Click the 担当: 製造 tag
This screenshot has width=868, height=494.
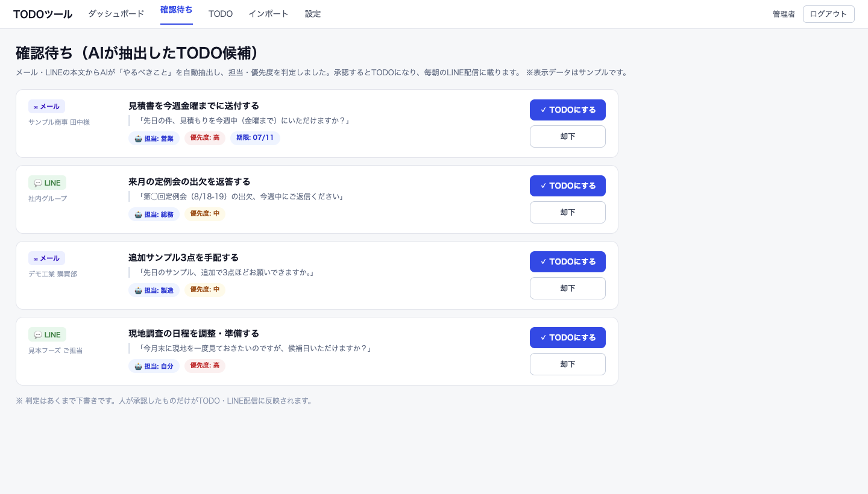point(154,290)
